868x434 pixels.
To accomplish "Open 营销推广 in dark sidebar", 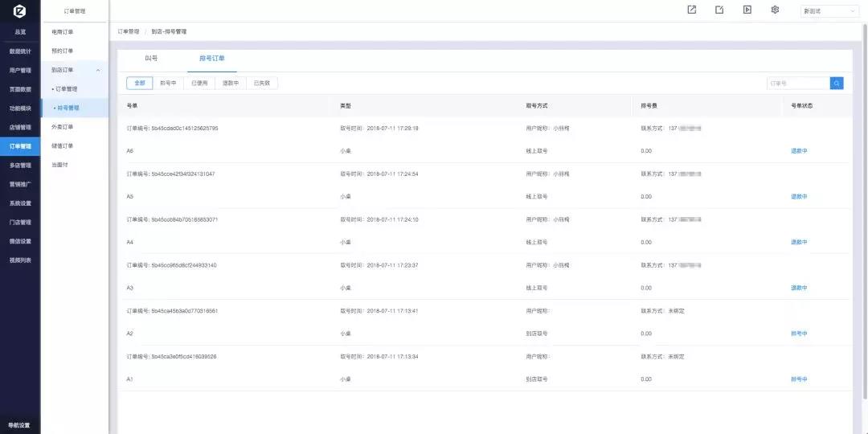I will tap(20, 184).
